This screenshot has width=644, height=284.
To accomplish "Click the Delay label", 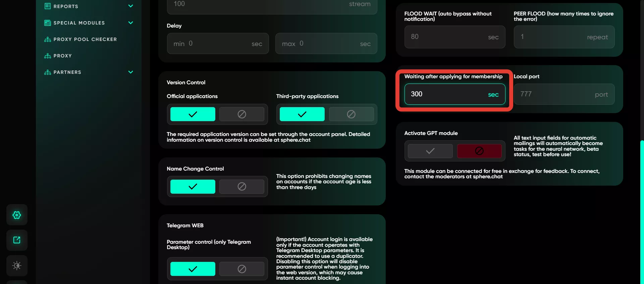I will tap(174, 26).
